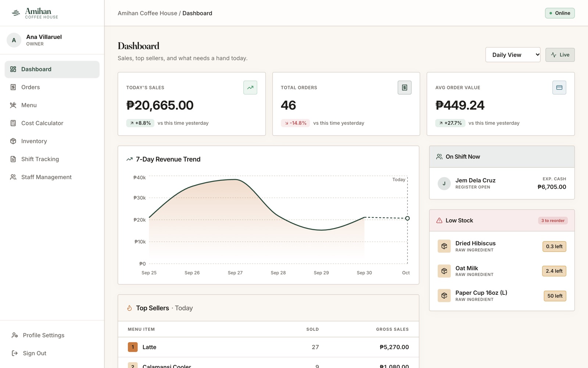Screen dimensions: 588x368
Task: Click Sign Out link
Action: (52, 353)
